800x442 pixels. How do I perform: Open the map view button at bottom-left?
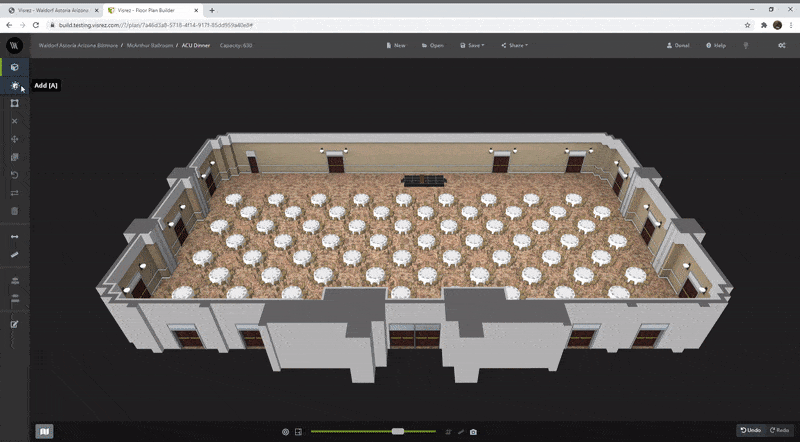tap(44, 431)
